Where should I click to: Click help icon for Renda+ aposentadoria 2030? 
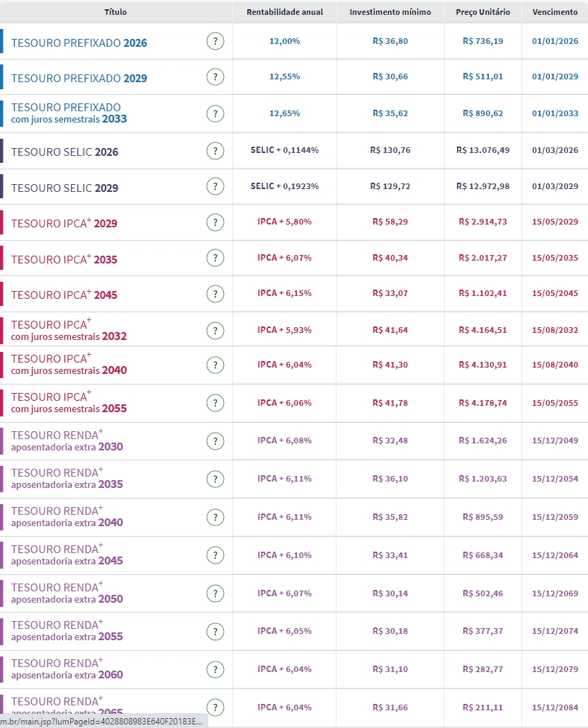(x=215, y=441)
